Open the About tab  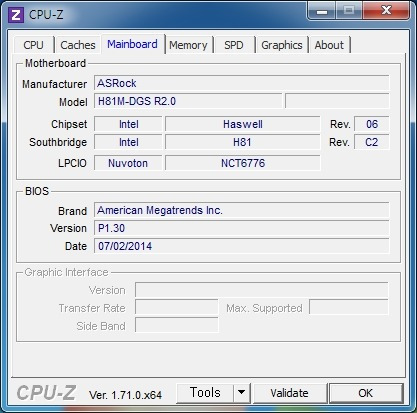click(x=329, y=45)
